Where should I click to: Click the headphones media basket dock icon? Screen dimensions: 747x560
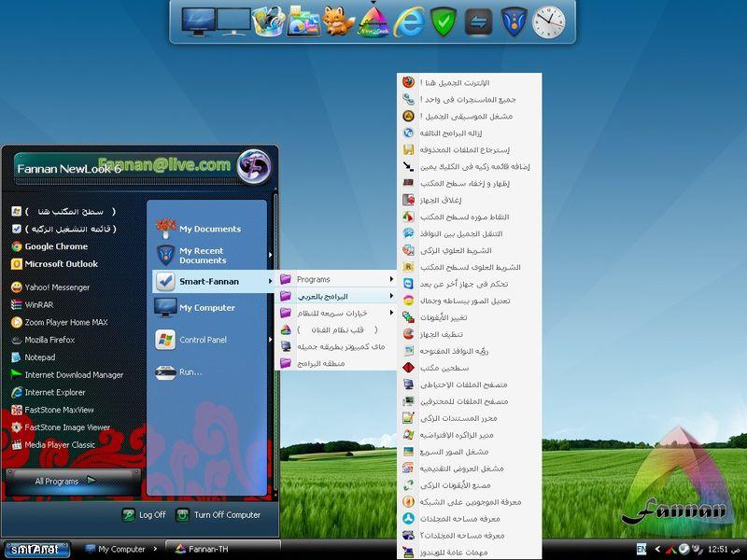tap(268, 21)
